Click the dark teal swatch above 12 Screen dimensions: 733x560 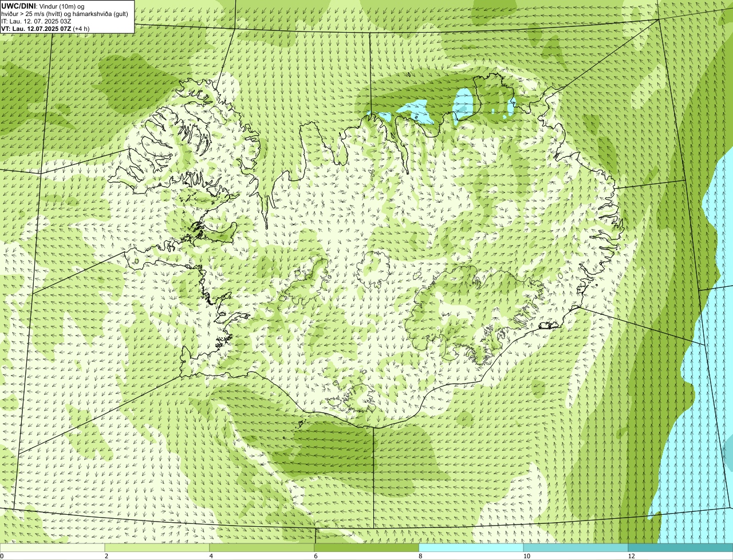[680, 548]
